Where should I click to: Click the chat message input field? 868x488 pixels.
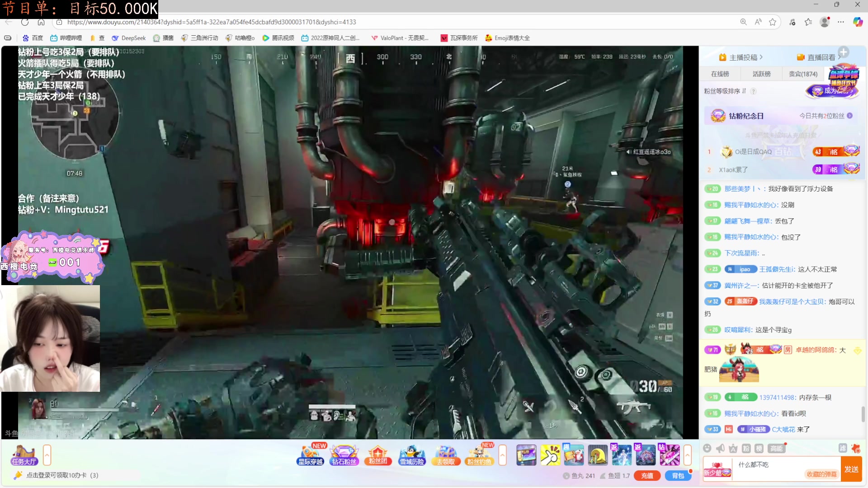coord(778,465)
